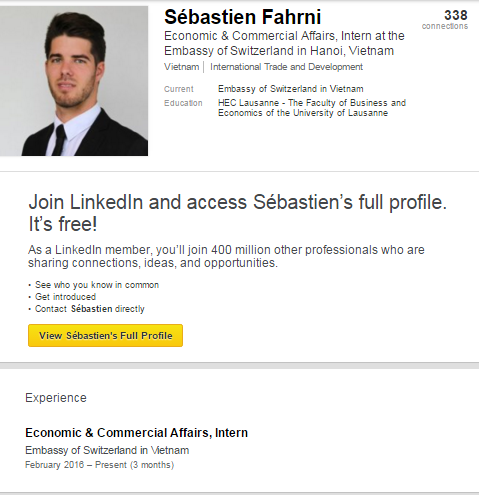Click the Experience section heading
The width and height of the screenshot is (479, 495).
(56, 398)
